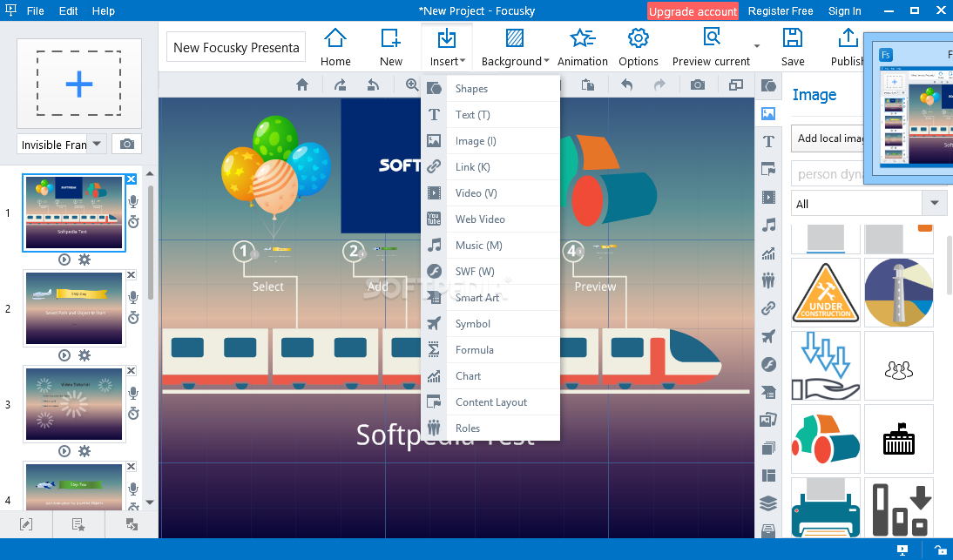Open the All category dropdown
Screen dimensions: 953x560
[x=869, y=204]
